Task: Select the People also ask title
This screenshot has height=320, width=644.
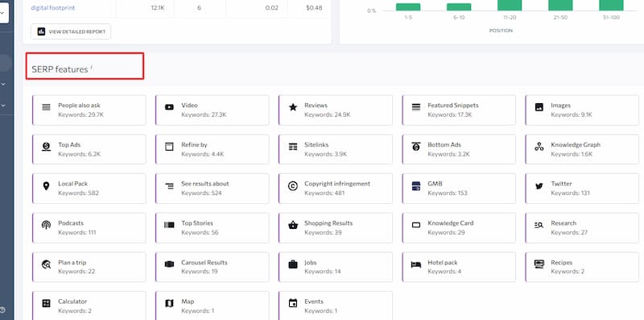Action: 79,106
